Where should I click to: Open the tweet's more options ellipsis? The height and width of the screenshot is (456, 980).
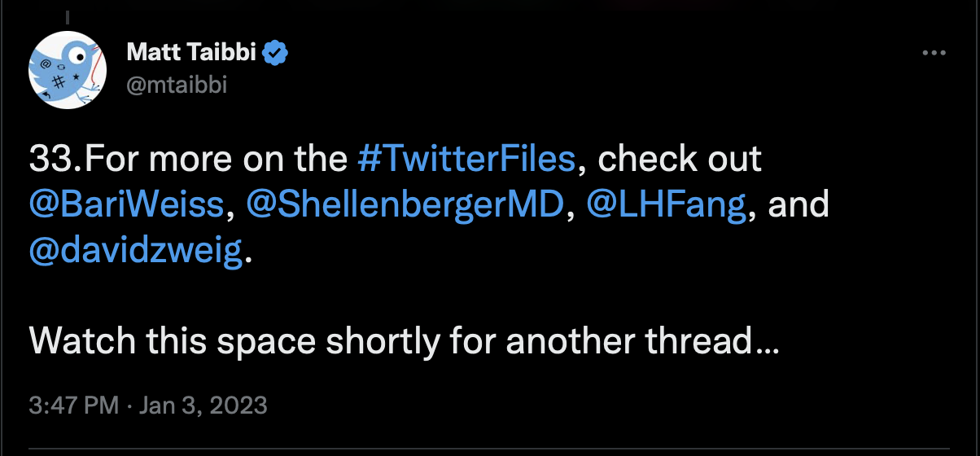[934, 53]
